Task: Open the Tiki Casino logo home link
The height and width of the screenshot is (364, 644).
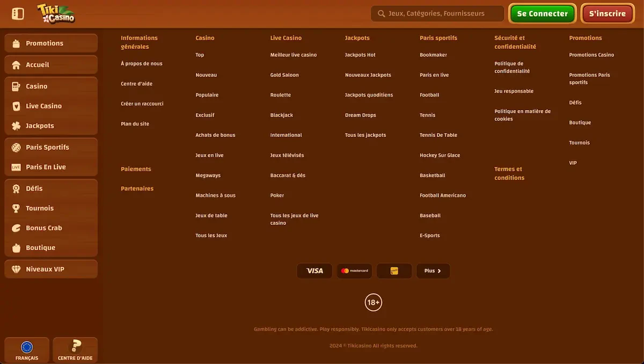Action: coord(56,13)
